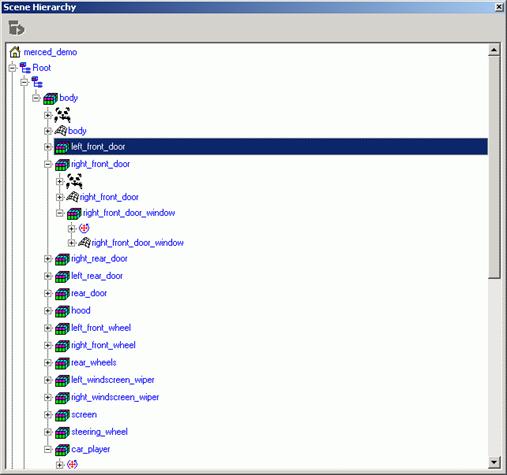
Task: Click the mesh icon next to body geometry
Action: pos(61,131)
